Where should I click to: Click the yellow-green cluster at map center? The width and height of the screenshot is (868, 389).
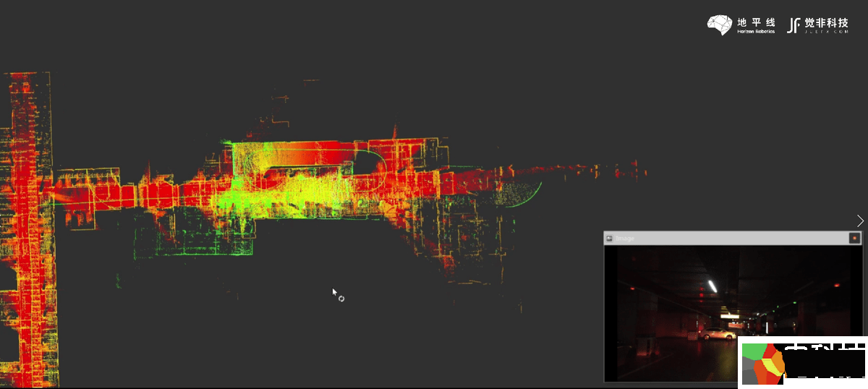coord(289,192)
